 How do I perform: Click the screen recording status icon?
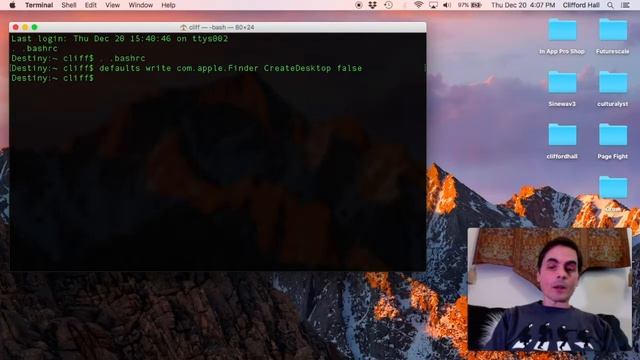point(358,5)
